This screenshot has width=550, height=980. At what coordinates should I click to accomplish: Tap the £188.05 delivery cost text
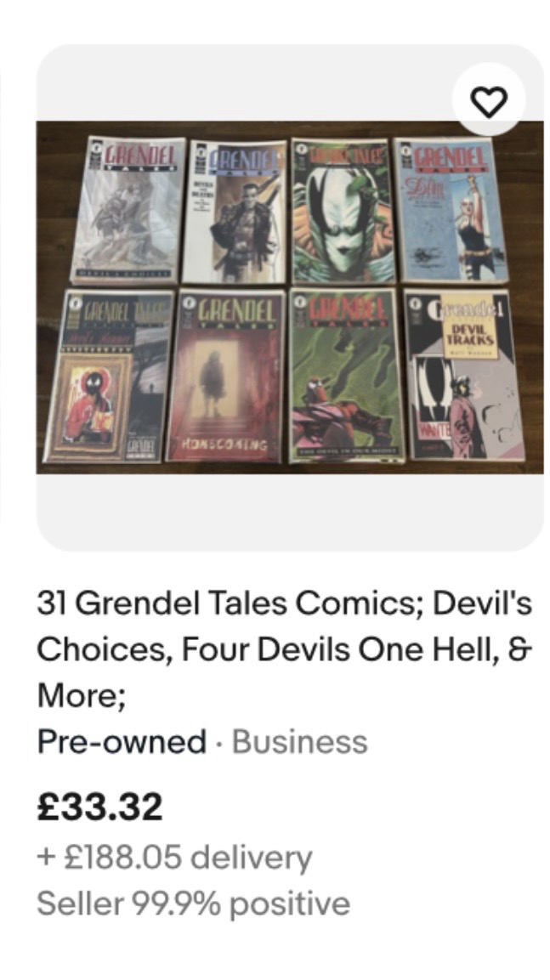[174, 857]
